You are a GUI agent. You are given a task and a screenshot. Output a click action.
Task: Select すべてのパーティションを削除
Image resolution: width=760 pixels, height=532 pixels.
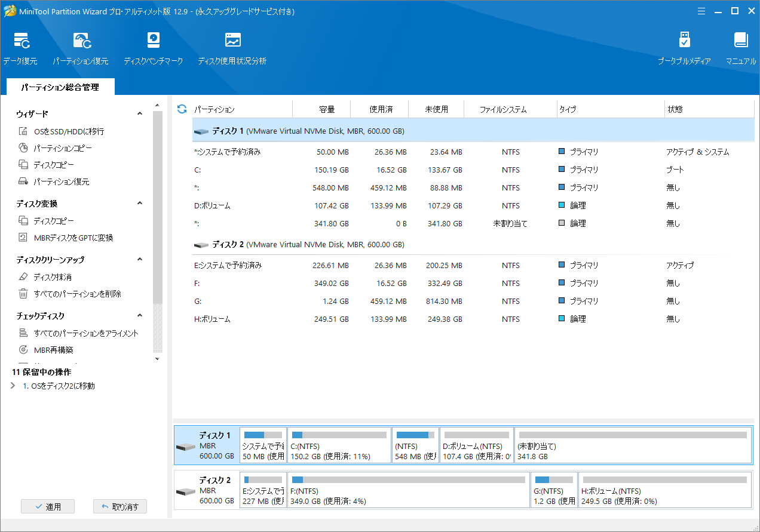click(x=70, y=294)
